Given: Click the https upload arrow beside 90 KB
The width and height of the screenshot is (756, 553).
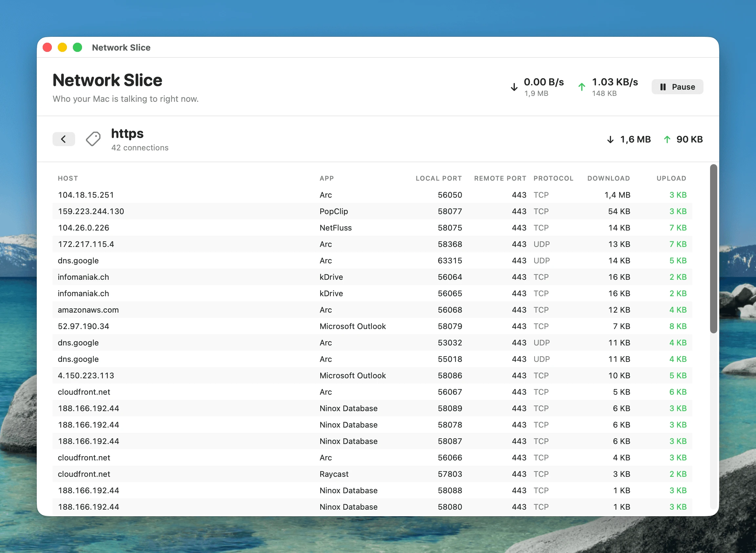Looking at the screenshot, I should click(667, 139).
